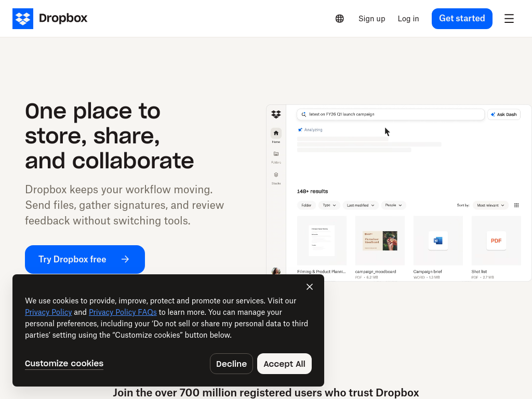Click the search magnifier icon in preview

pos(303,115)
